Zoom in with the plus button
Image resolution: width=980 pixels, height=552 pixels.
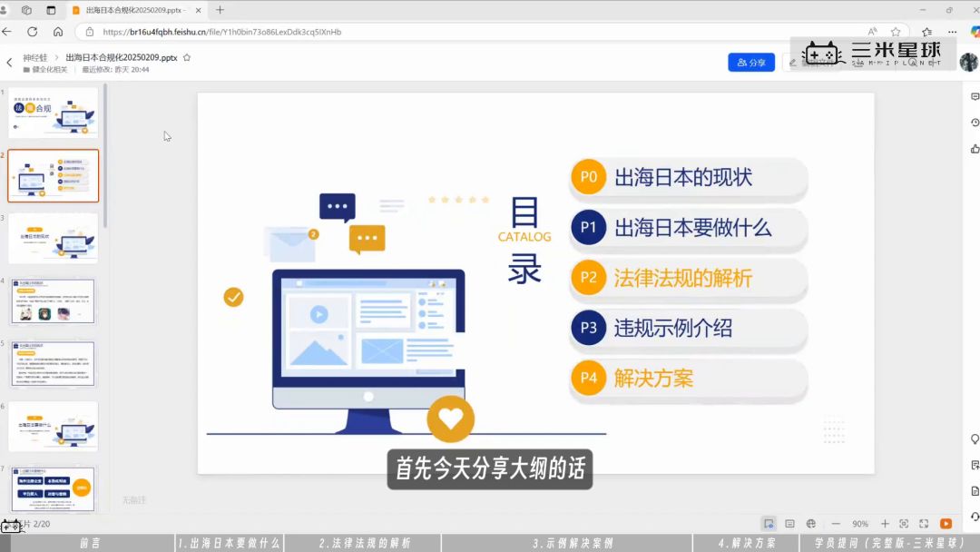coord(885,524)
